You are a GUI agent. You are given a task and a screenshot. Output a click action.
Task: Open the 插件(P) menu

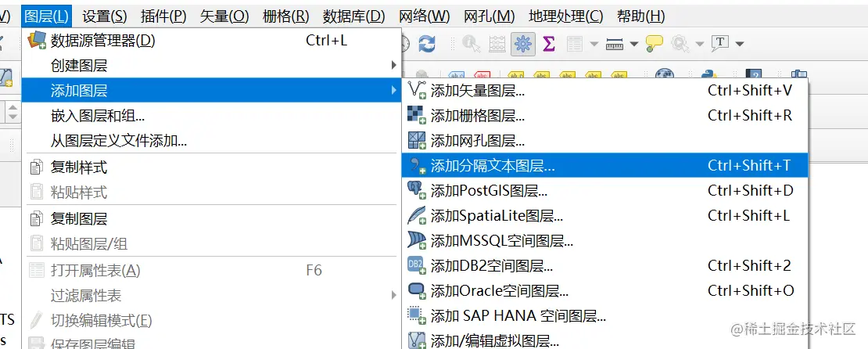[163, 16]
